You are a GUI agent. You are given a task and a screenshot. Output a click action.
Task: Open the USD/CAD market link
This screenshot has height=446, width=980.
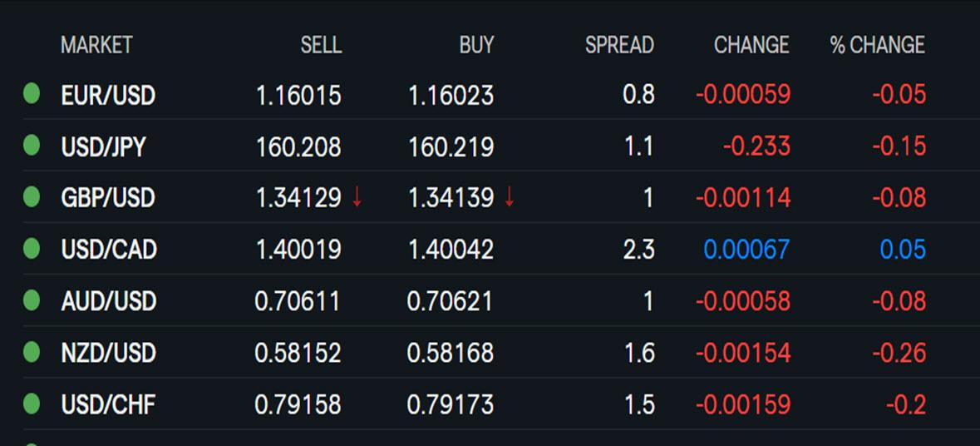(109, 250)
